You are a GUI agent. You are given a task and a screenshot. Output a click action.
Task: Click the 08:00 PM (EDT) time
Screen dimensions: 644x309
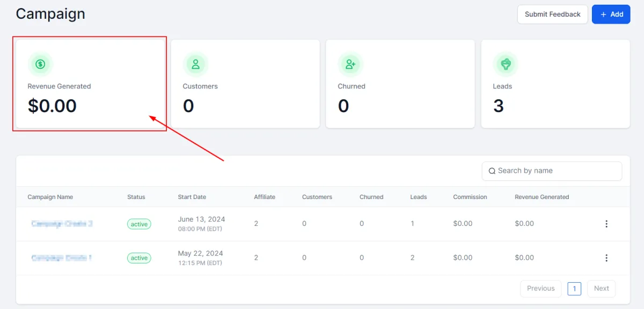201,229
